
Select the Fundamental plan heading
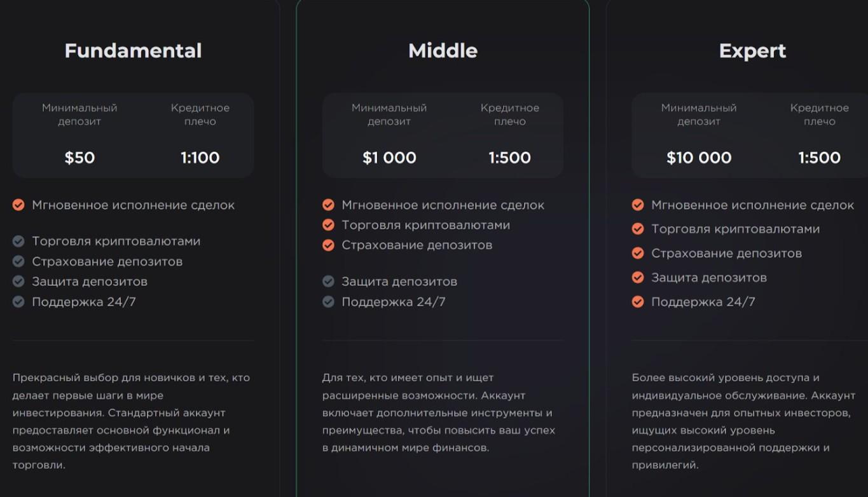coord(133,51)
